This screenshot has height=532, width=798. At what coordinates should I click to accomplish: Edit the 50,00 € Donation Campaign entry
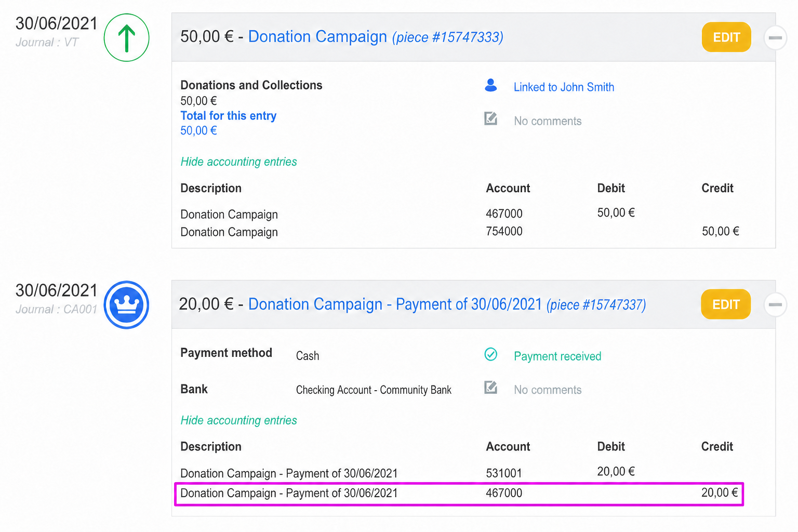[x=726, y=37]
